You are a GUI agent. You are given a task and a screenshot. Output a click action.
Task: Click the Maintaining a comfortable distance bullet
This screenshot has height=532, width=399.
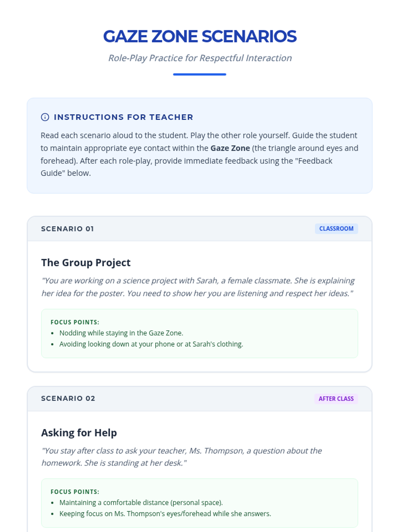[141, 503]
